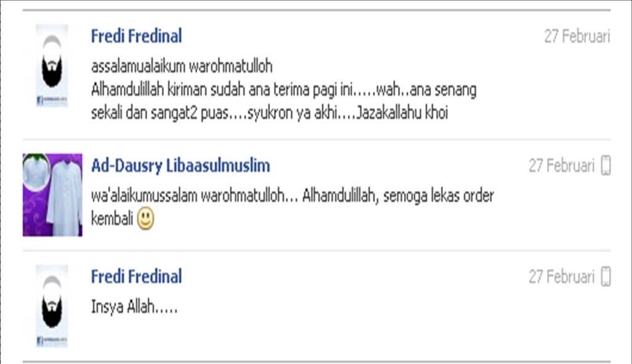The height and width of the screenshot is (364, 632).
Task: Click the mobile phone icon beside Ad-Dausry's timestamp
Action: [606, 165]
